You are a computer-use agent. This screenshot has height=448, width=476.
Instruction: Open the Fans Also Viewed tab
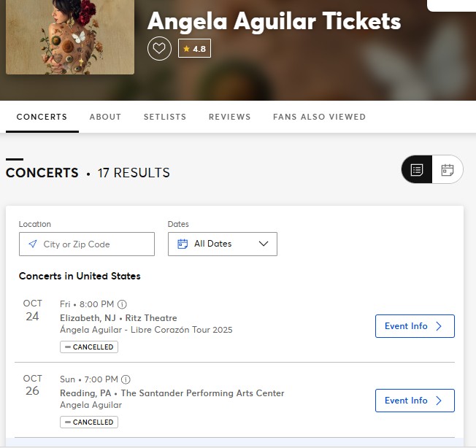[x=319, y=117]
